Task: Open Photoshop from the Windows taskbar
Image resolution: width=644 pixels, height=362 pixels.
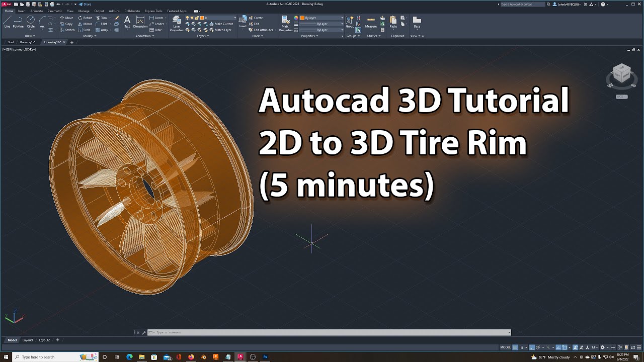Action: coord(265,357)
